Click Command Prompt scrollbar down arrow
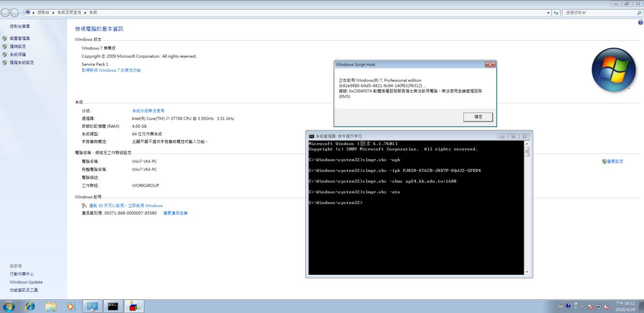644x313 pixels. [x=527, y=272]
